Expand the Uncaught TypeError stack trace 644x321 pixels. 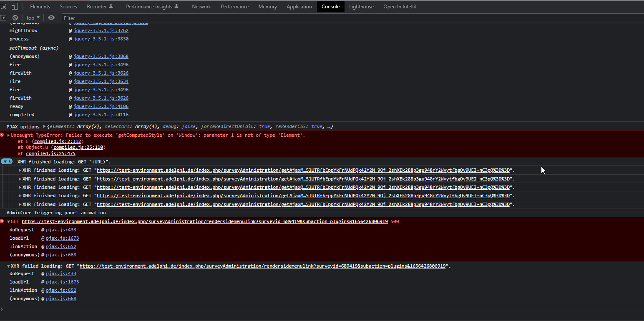coord(9,135)
